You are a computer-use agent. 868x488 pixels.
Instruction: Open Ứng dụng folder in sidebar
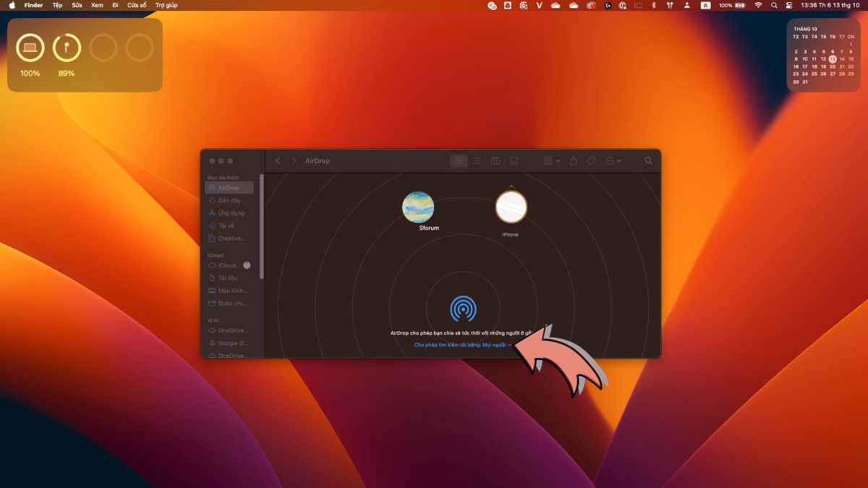[x=231, y=213]
